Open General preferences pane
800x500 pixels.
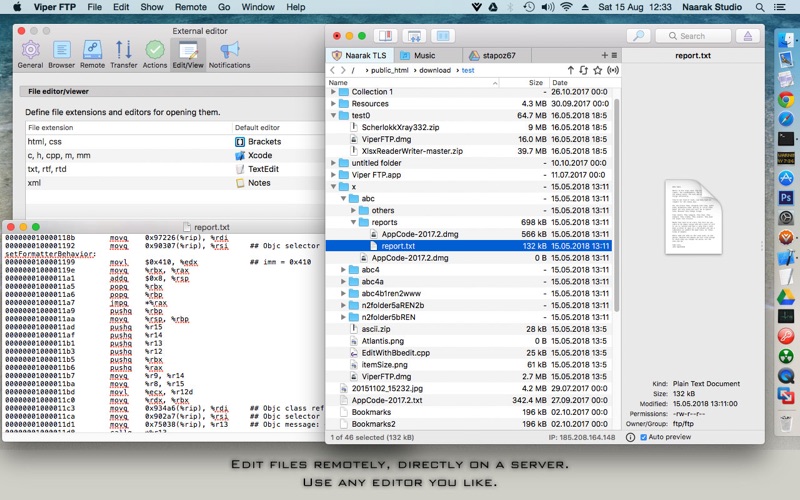click(30, 53)
